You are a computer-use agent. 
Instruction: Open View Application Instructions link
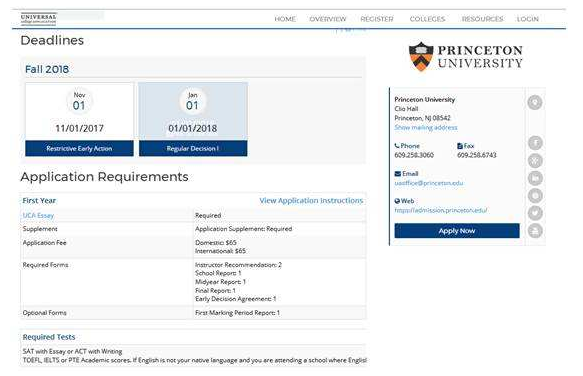pyautogui.click(x=311, y=200)
